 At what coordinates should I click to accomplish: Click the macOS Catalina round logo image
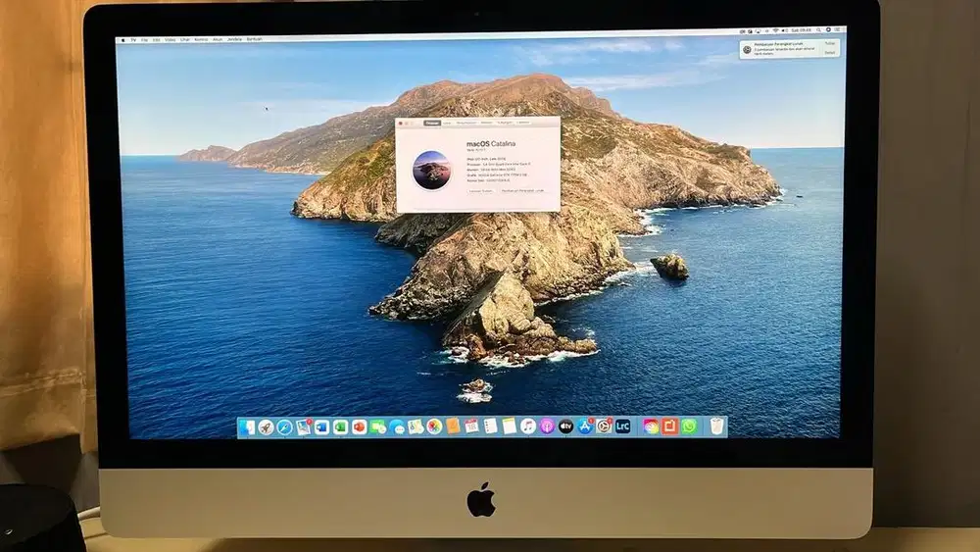click(432, 170)
